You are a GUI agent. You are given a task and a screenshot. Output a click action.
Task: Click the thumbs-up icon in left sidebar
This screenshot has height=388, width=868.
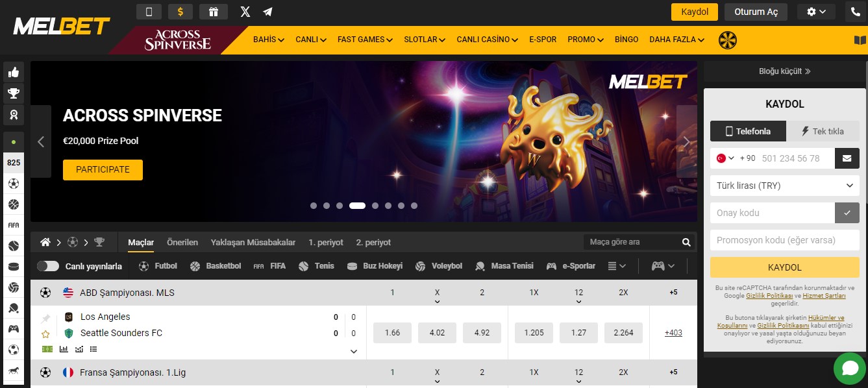pos(14,72)
